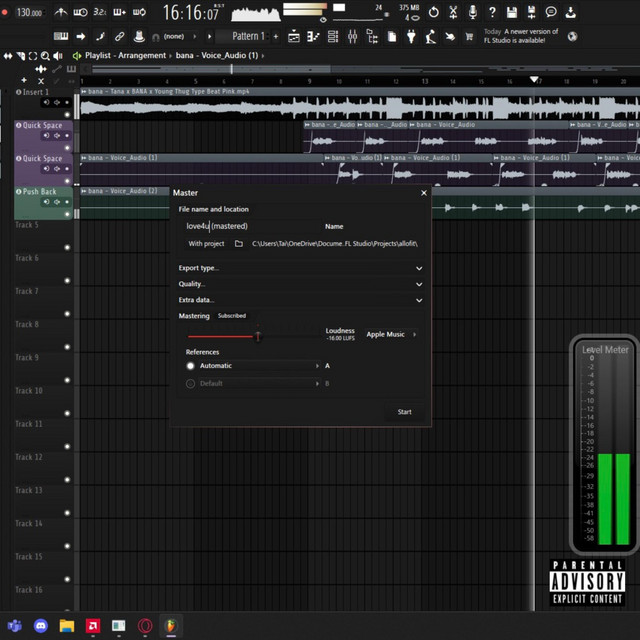
Task: Open the Automatic reference track dropdown arrow
Action: (x=317, y=366)
